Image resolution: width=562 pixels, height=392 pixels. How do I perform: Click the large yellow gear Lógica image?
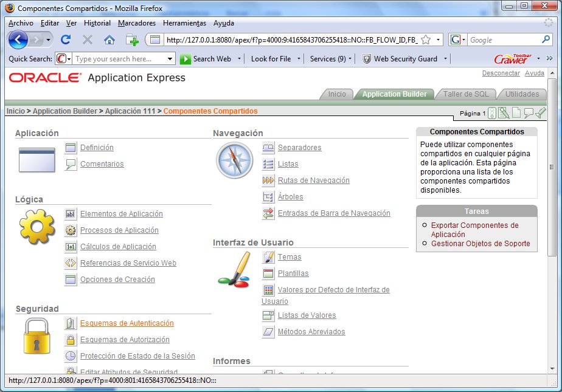point(37,227)
